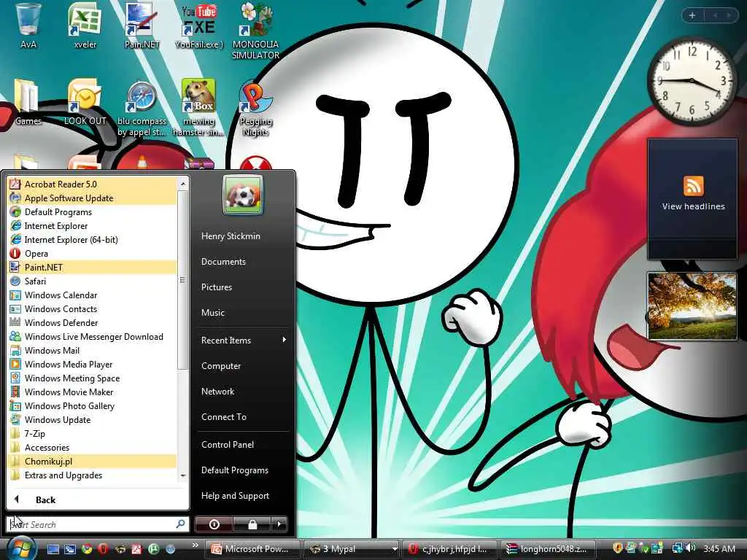
Task: Expand the Recent Items submenu
Action: 243,340
